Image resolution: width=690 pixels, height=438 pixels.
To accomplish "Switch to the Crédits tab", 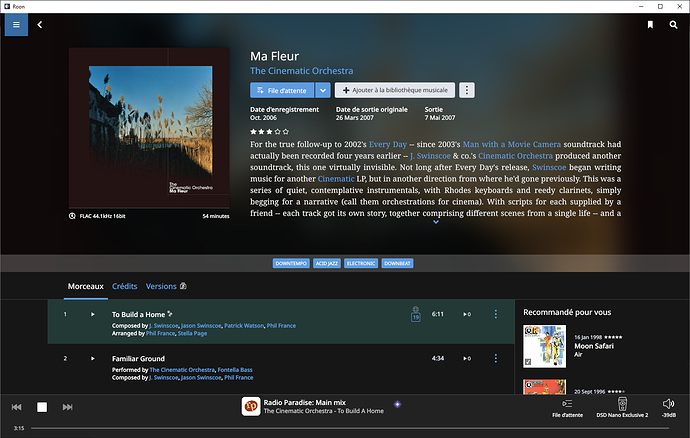I will point(125,286).
